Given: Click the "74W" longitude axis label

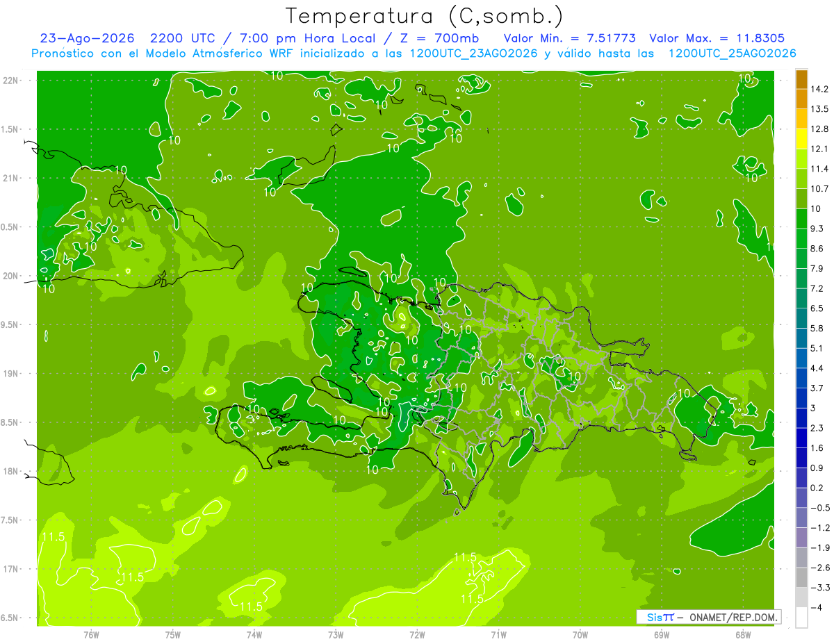Looking at the screenshot, I should click(254, 635).
